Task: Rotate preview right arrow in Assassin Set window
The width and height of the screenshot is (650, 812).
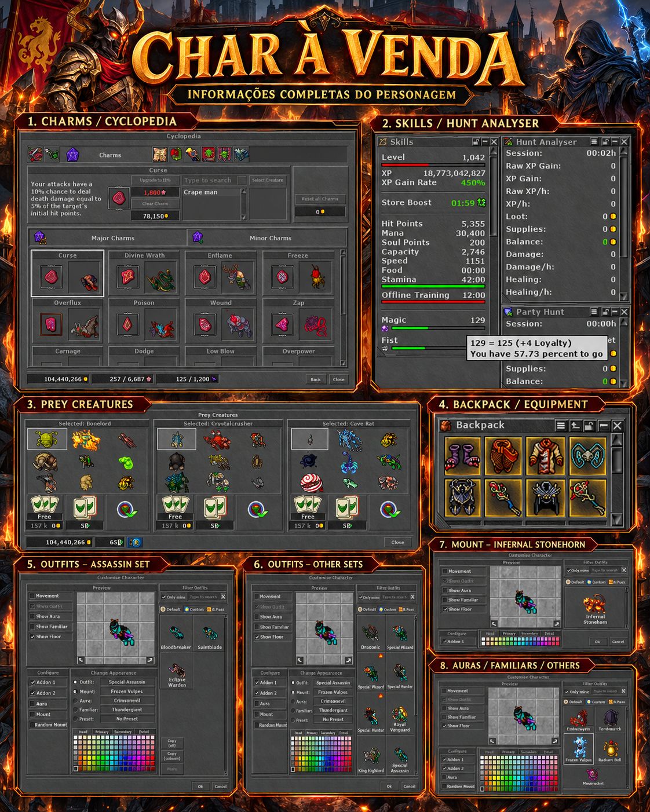Action: click(150, 660)
